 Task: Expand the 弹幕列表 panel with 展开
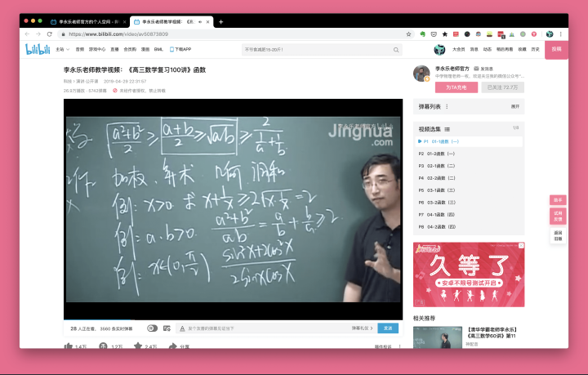click(515, 106)
